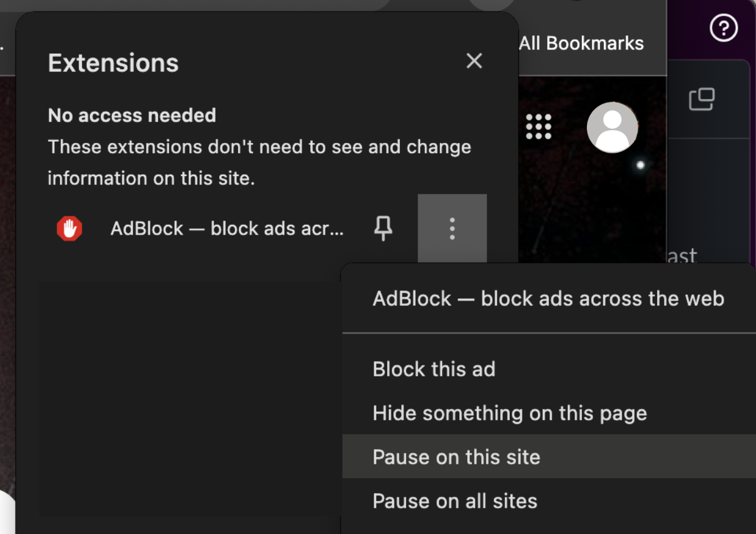Viewport: 756px width, 534px height.
Task: Click the extensions access description text
Action: pos(260,163)
